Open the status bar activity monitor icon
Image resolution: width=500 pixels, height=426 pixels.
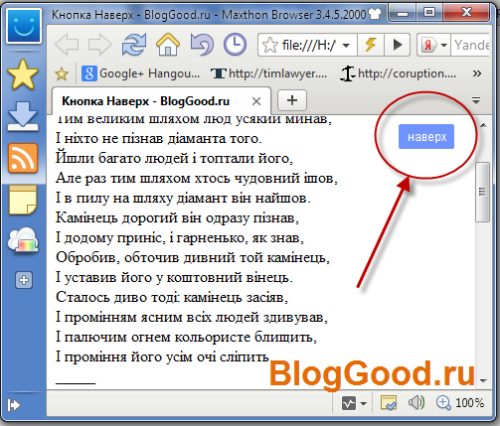pyautogui.click(x=349, y=404)
